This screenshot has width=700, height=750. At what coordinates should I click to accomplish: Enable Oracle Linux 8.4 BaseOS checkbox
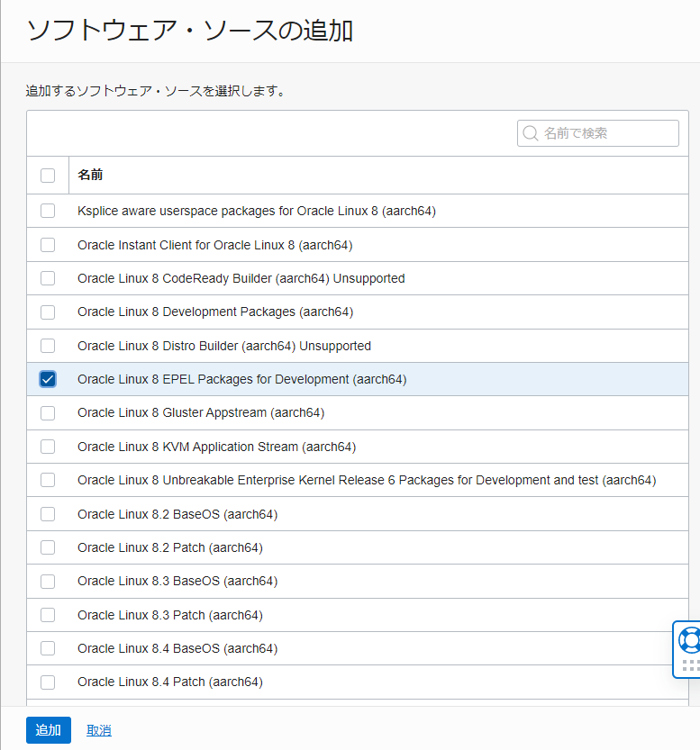point(48,648)
